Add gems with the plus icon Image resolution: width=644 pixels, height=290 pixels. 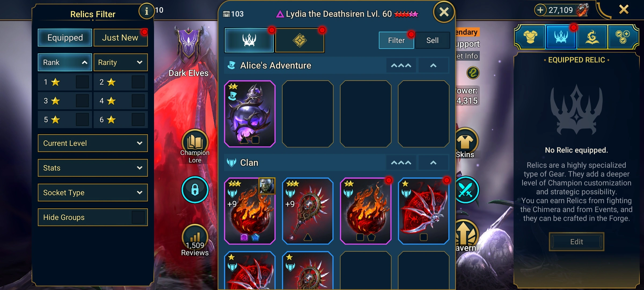click(x=540, y=10)
